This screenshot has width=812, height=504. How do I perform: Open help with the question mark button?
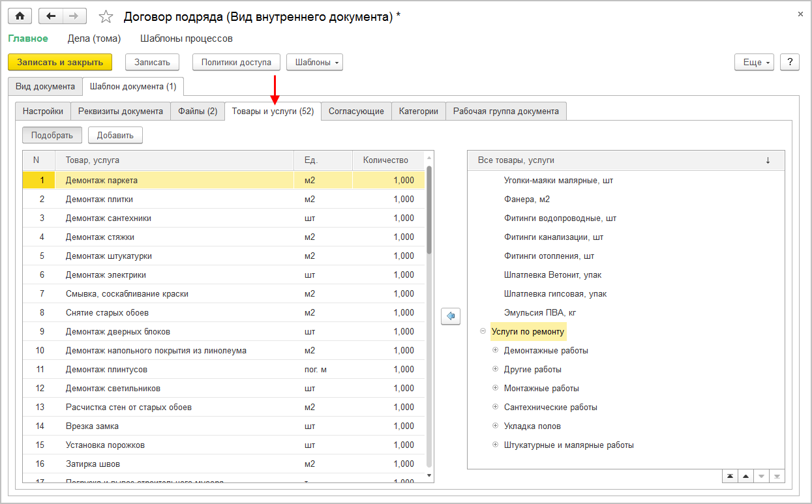tap(790, 62)
